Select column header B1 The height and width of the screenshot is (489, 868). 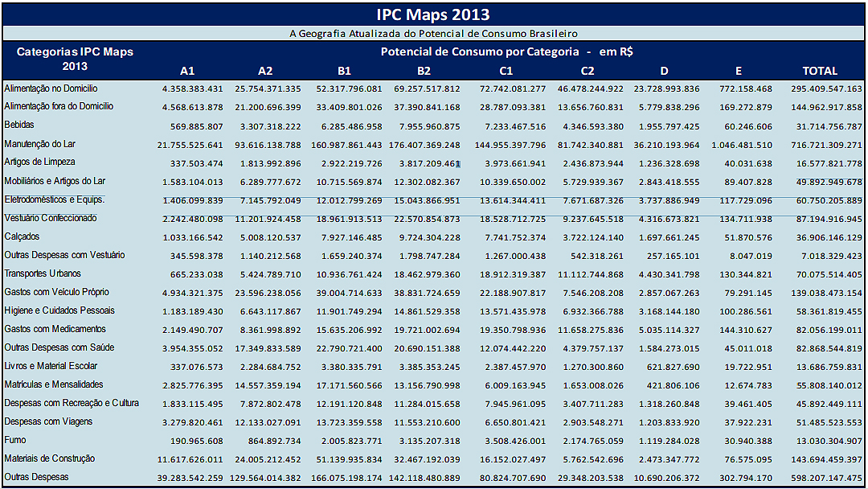pos(344,71)
